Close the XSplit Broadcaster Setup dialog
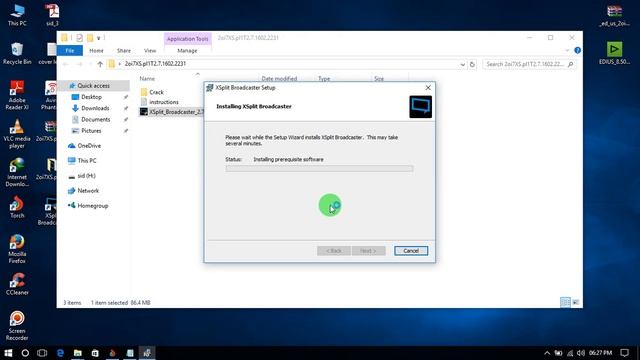640x360 pixels. tap(428, 88)
